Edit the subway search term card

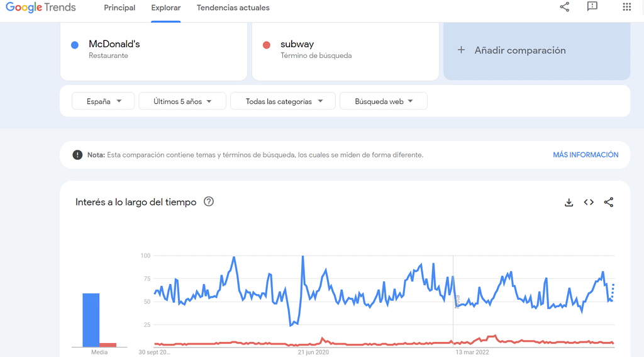(345, 50)
